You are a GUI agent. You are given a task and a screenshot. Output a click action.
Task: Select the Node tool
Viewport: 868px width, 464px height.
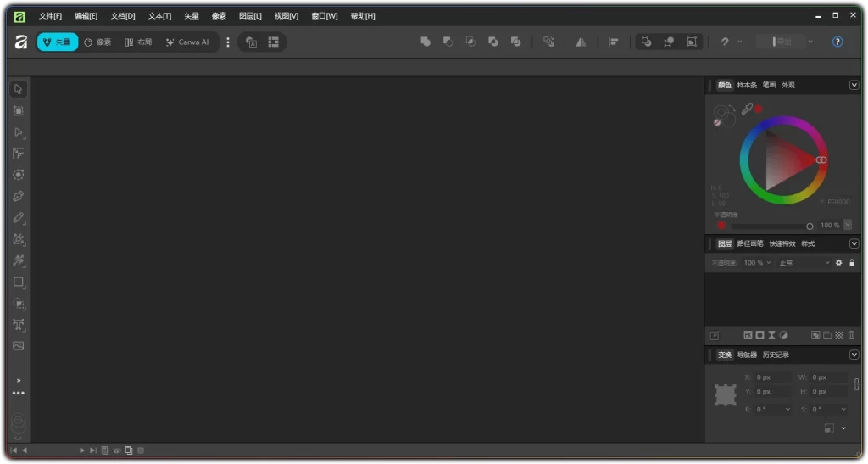point(19,132)
